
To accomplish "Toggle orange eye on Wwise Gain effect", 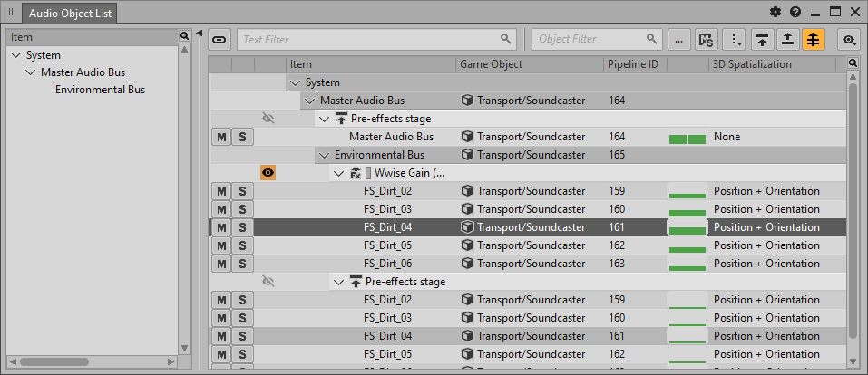I will [x=268, y=173].
